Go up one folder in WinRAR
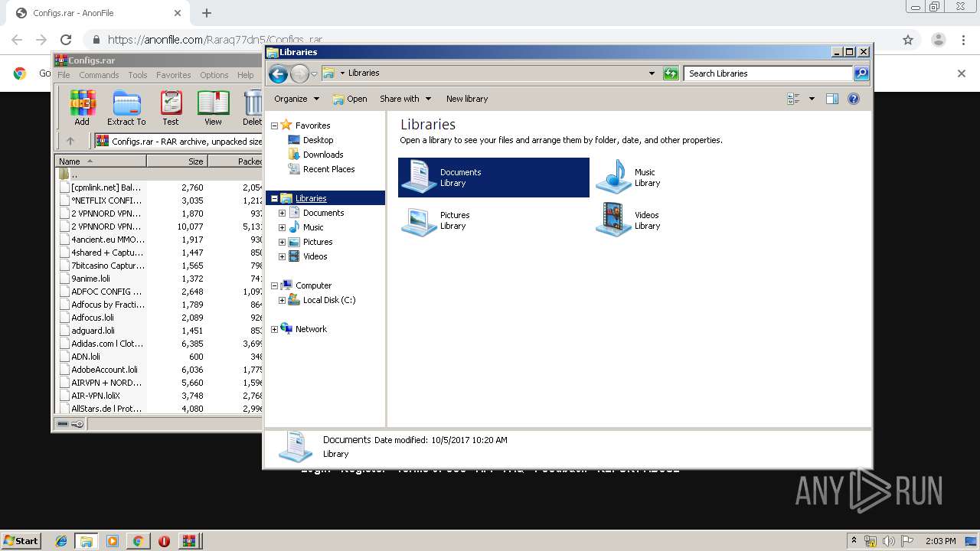 70,141
